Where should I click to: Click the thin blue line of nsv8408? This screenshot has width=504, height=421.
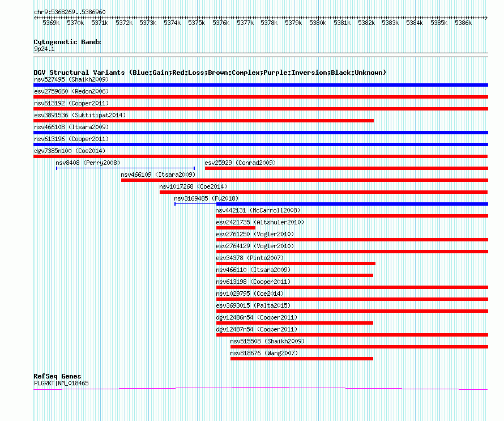[125, 168]
